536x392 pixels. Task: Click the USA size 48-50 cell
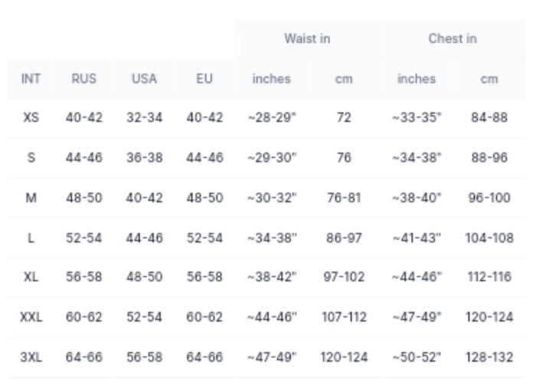tap(144, 277)
